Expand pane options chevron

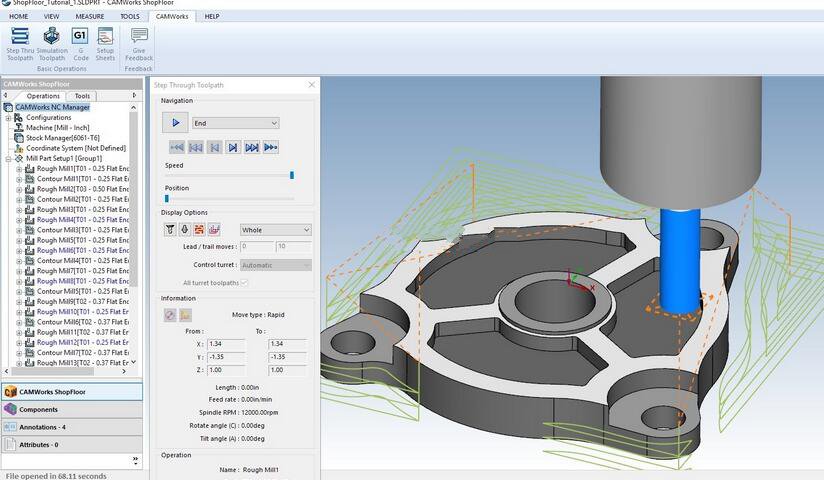coord(135,461)
